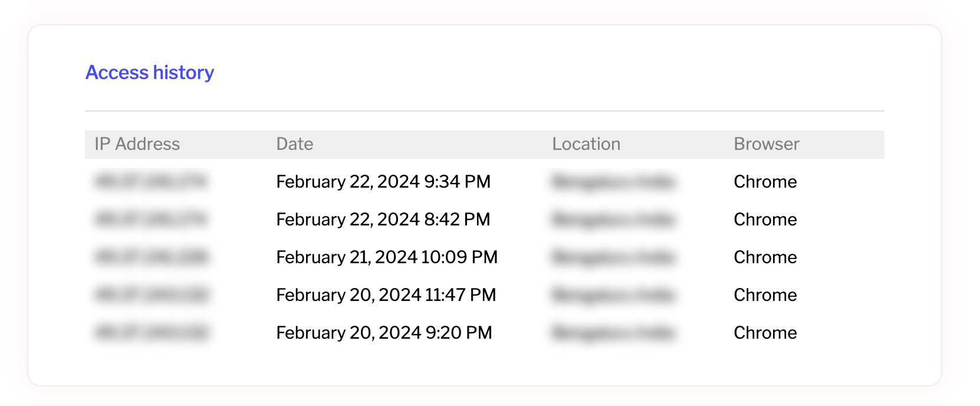Select the February 22, 2024 8:42 PM entry
This screenshot has height=406, width=980.
pos(383,220)
